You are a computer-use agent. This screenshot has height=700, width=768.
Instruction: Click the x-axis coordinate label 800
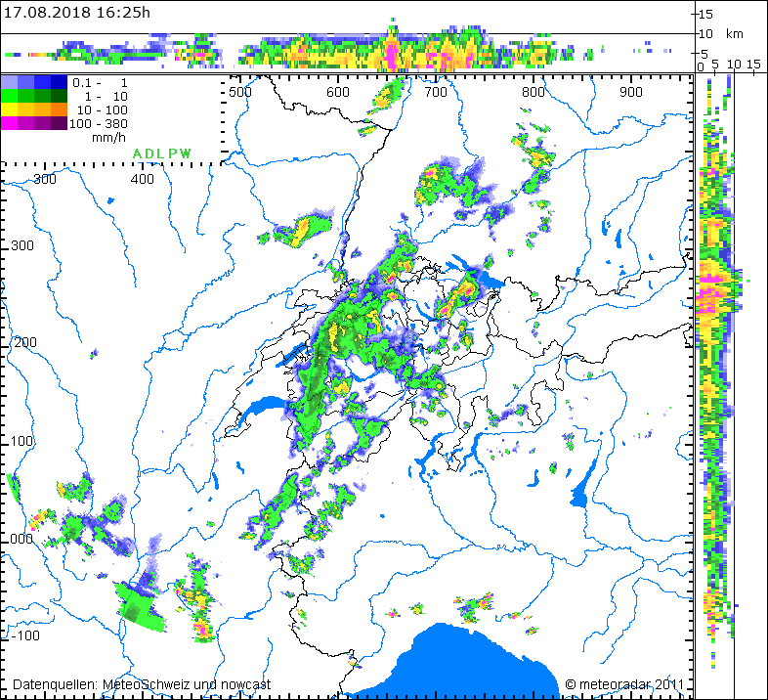coord(533,92)
